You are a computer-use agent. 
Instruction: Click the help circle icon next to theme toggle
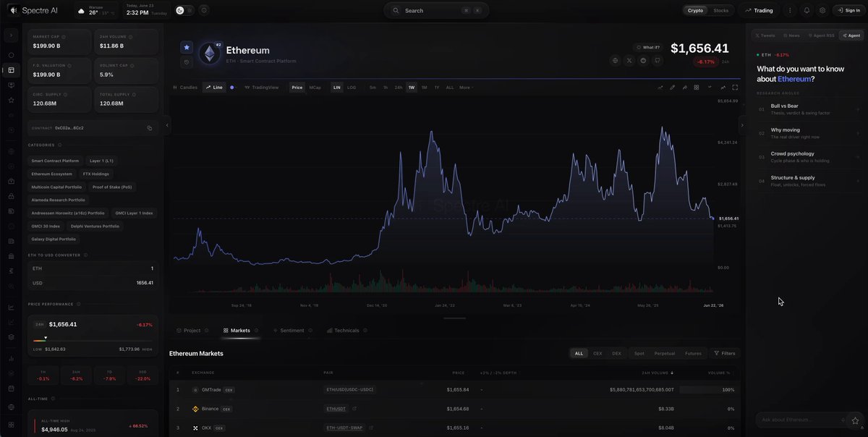(x=203, y=10)
